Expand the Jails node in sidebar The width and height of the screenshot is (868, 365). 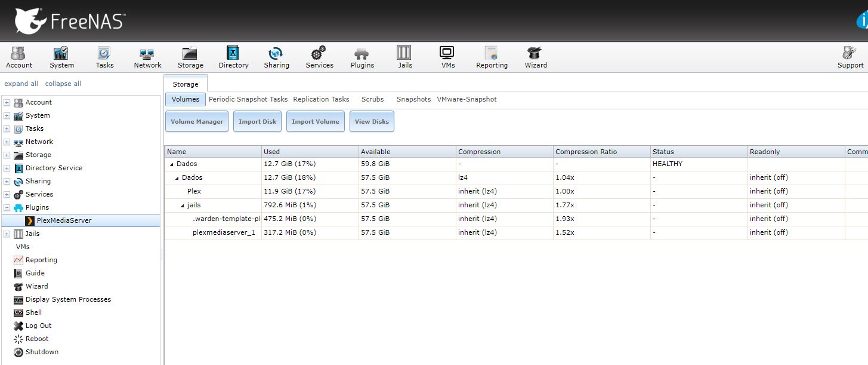pyautogui.click(x=7, y=234)
